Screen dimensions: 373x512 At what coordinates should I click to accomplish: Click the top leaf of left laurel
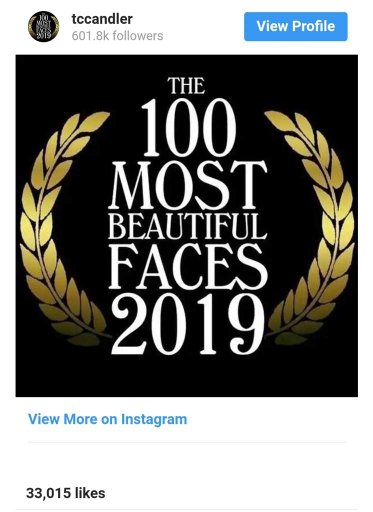point(95,121)
